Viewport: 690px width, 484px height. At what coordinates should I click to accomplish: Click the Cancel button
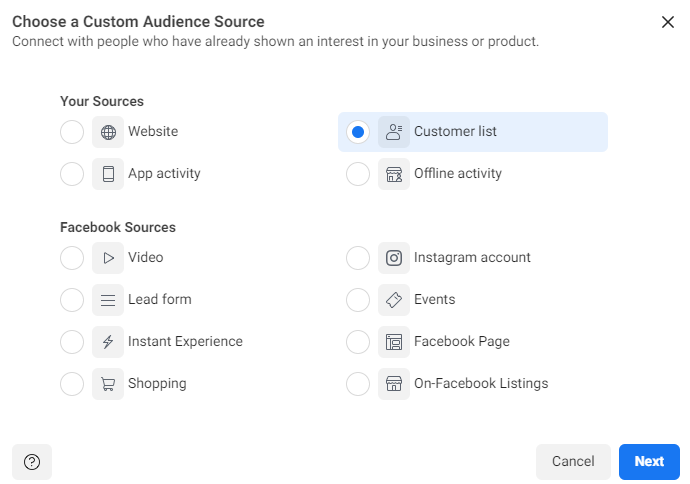[573, 462]
